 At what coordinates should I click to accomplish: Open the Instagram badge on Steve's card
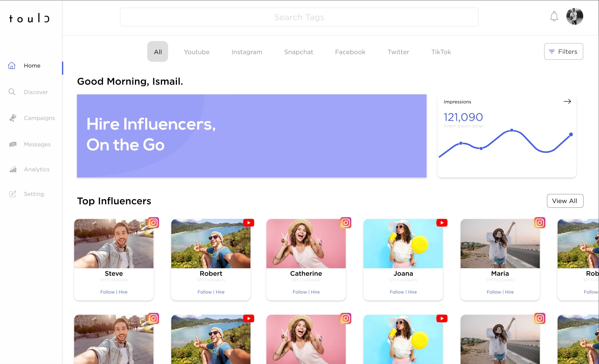pyautogui.click(x=154, y=223)
